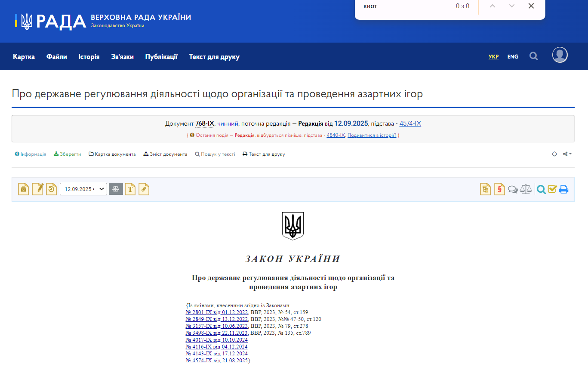
Task: Open law № 2849-IX від 13.12.2022
Action: 217,319
